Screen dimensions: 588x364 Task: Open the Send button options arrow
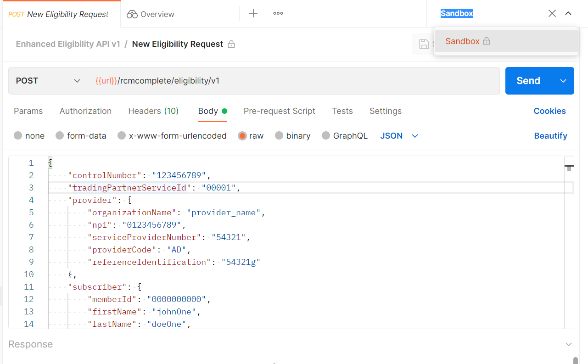563,81
